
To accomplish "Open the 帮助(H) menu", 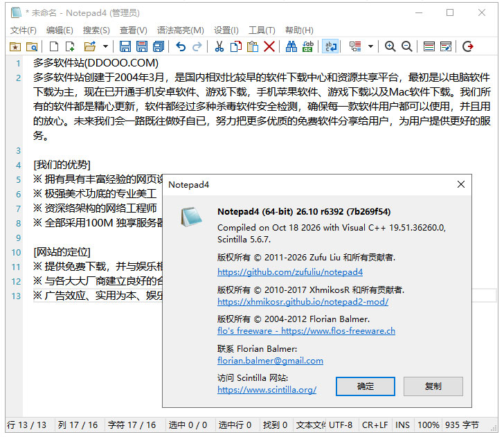I will click(x=299, y=30).
